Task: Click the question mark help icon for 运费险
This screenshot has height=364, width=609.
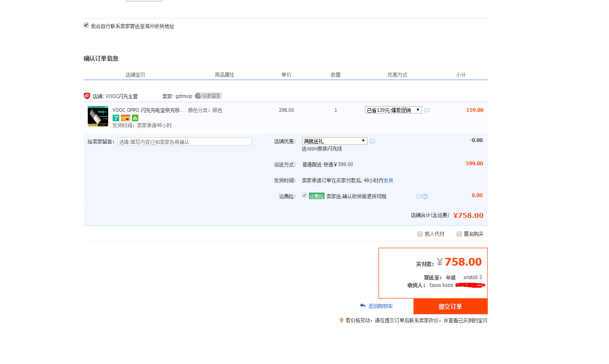Action: pos(425,197)
